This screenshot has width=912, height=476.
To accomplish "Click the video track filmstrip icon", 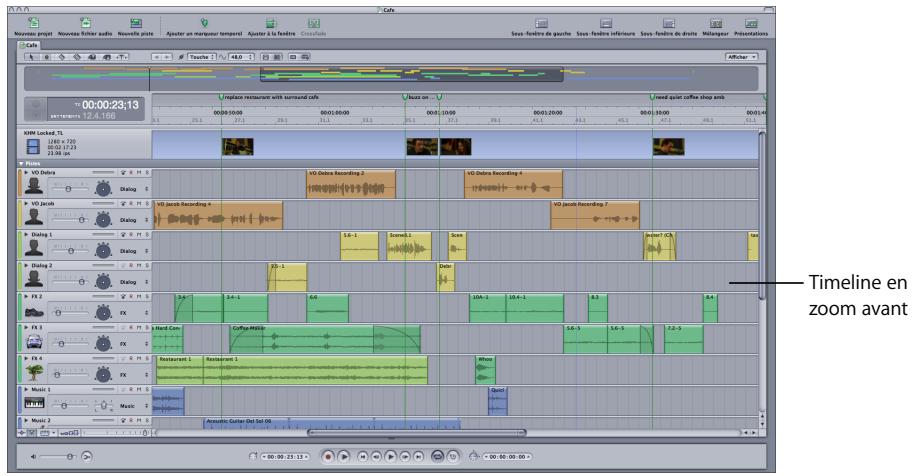I will point(33,147).
